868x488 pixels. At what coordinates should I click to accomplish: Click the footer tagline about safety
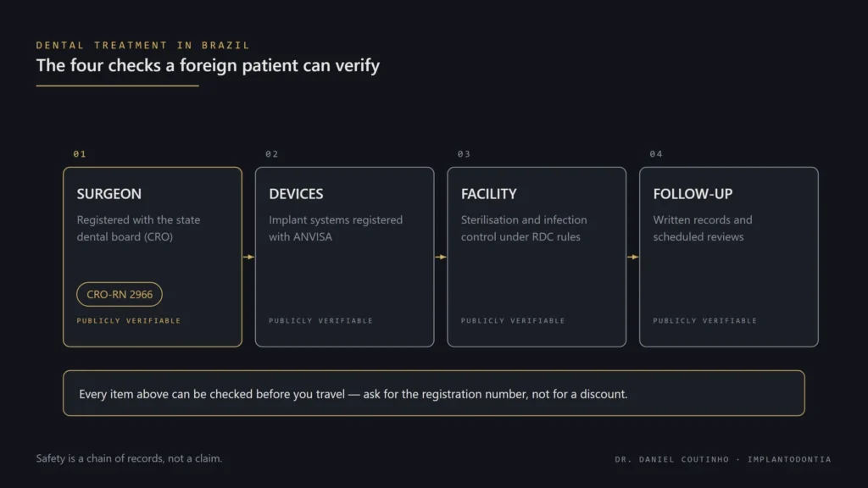pyautogui.click(x=129, y=458)
